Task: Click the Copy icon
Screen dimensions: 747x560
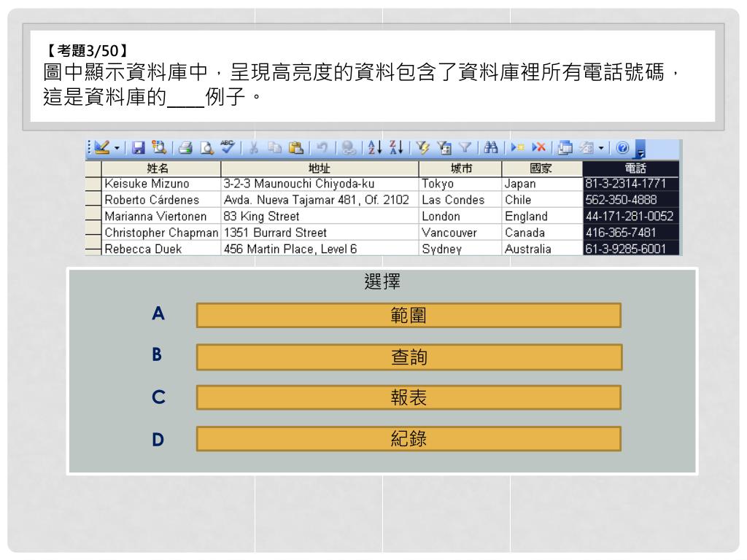Action: [274, 148]
